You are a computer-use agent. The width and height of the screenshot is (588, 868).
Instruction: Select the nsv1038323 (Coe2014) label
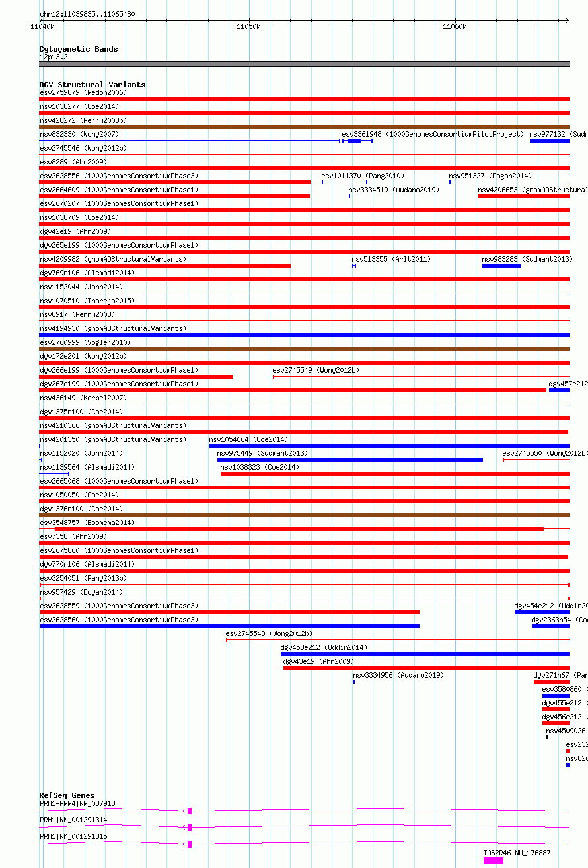click(260, 467)
